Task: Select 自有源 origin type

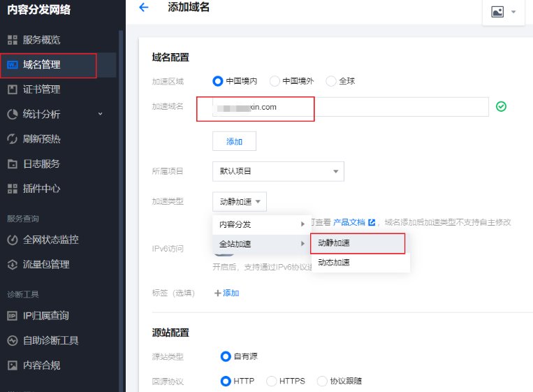Action: pos(226,356)
